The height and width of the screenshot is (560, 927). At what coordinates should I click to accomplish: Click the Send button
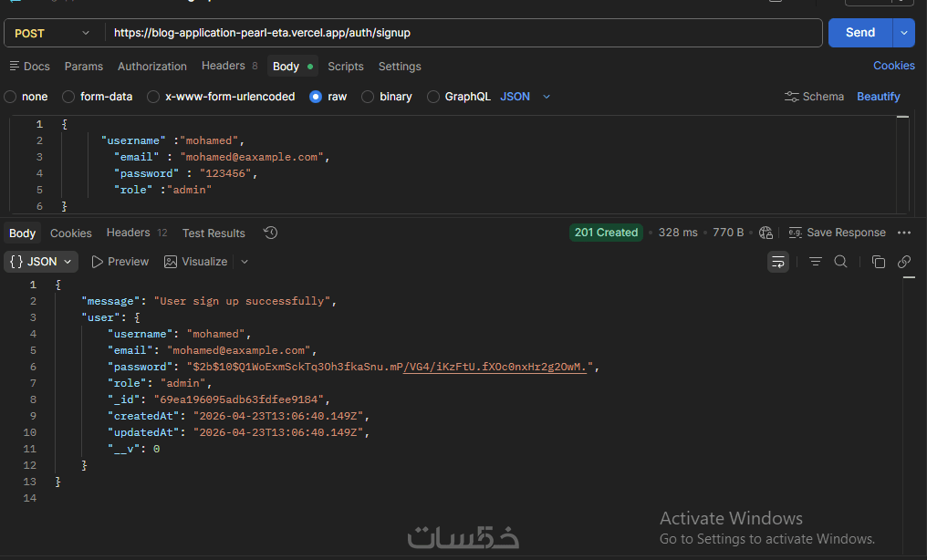coord(859,33)
